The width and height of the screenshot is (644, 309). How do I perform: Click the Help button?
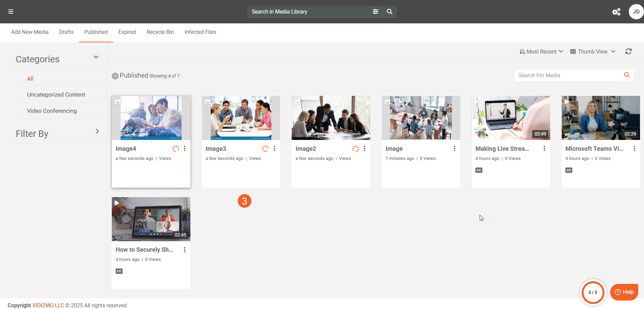coord(624,292)
